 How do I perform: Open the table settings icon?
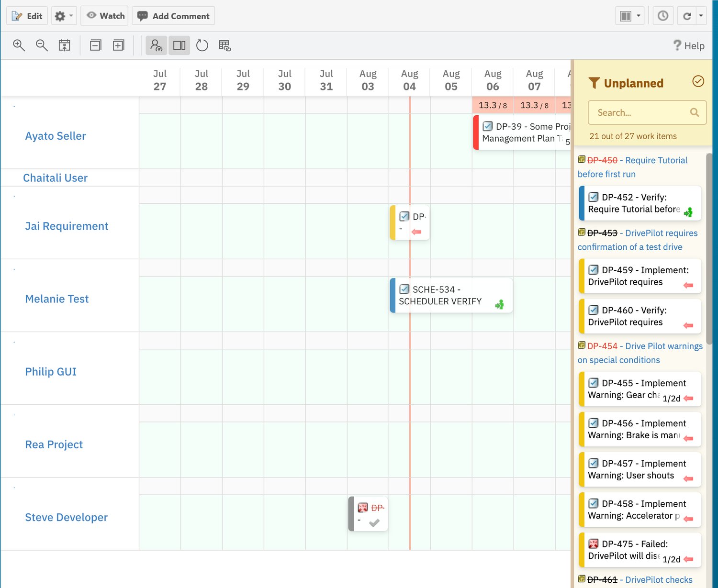225,45
